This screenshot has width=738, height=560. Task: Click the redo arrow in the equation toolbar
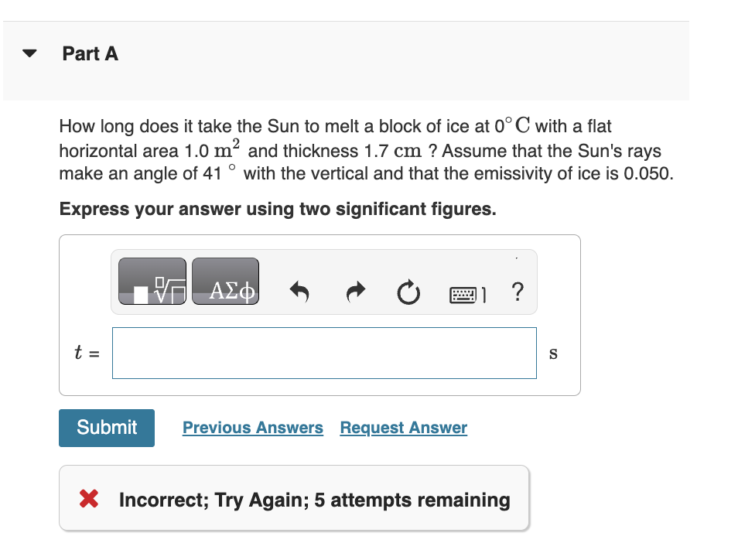pos(355,292)
